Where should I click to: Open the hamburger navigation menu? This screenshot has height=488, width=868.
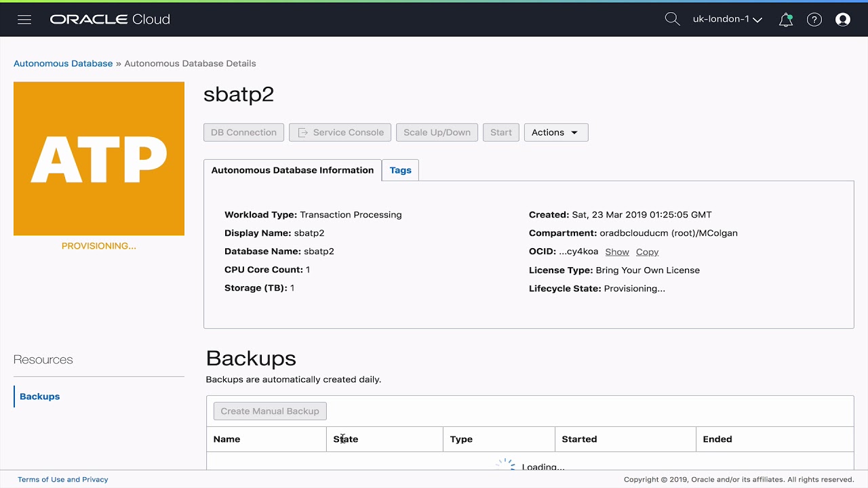pyautogui.click(x=24, y=20)
